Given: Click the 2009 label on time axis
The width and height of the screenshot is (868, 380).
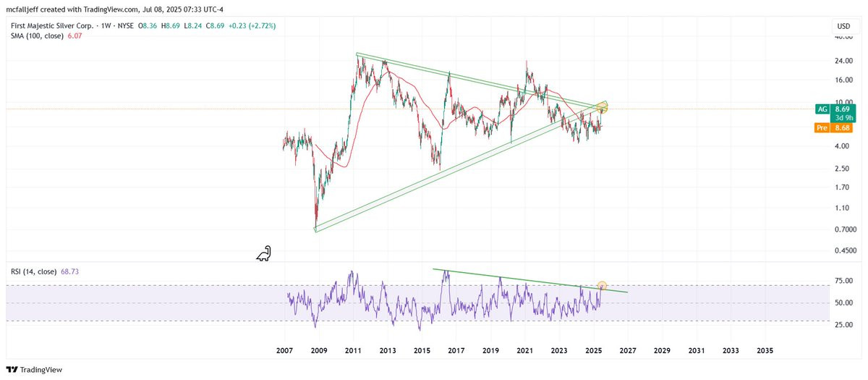Looking at the screenshot, I should (x=318, y=350).
